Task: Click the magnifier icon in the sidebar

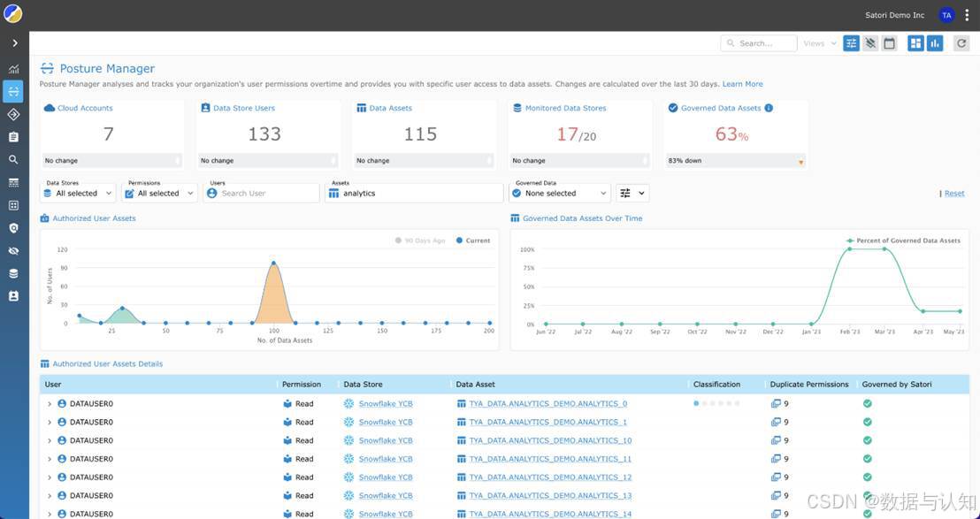Action: coord(14,159)
